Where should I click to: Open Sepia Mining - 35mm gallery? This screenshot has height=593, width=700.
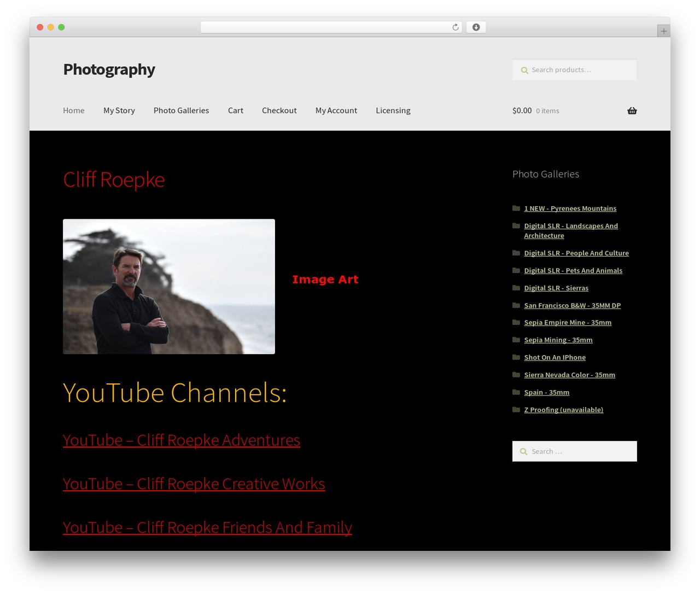coord(558,340)
